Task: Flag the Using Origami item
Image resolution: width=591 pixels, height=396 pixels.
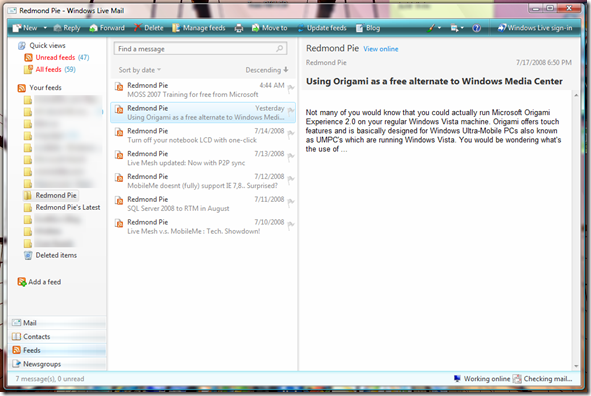Action: tap(291, 112)
